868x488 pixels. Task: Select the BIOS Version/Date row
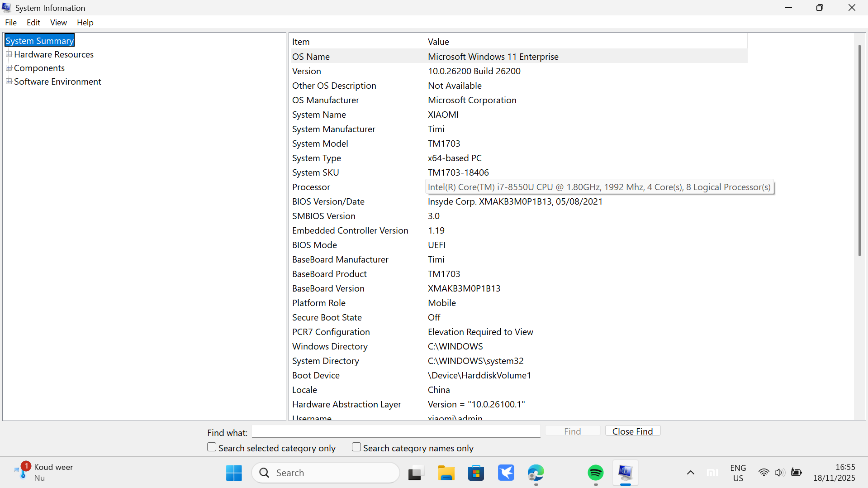[518, 201]
